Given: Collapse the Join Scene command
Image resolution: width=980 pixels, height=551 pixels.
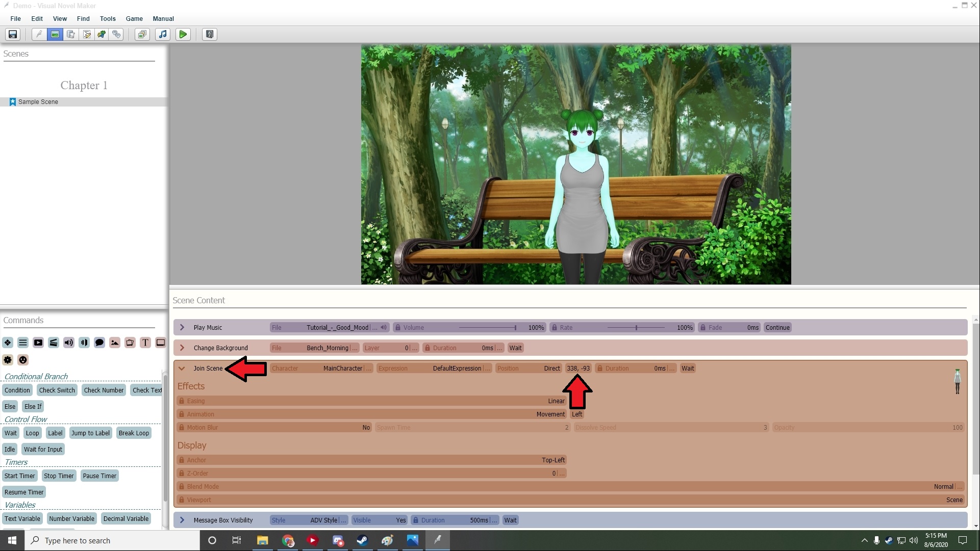Looking at the screenshot, I should click(182, 369).
